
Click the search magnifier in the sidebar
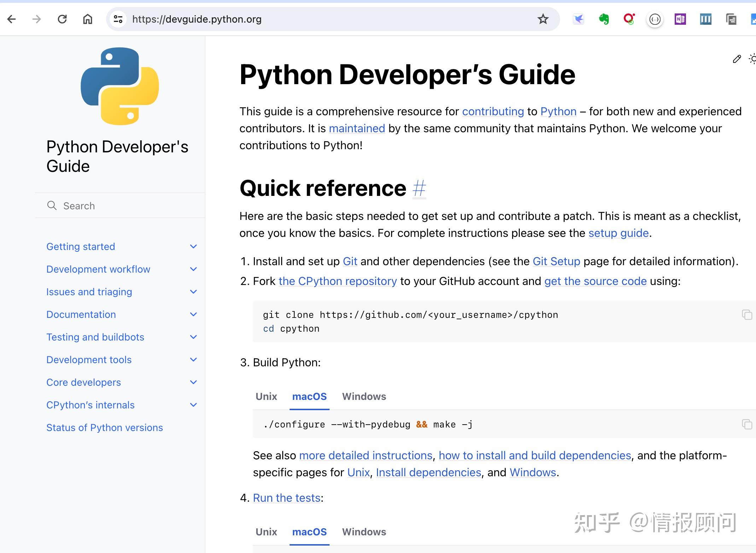pos(52,205)
